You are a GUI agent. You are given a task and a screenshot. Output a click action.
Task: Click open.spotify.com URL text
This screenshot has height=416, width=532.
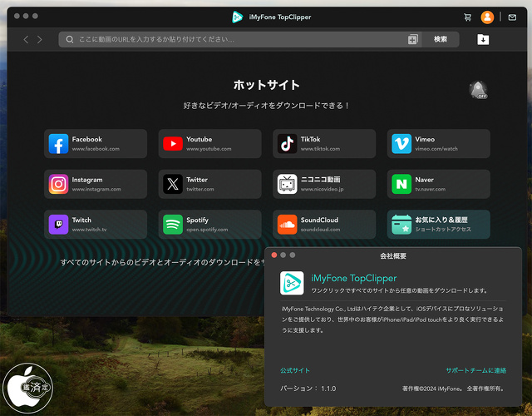207,230
